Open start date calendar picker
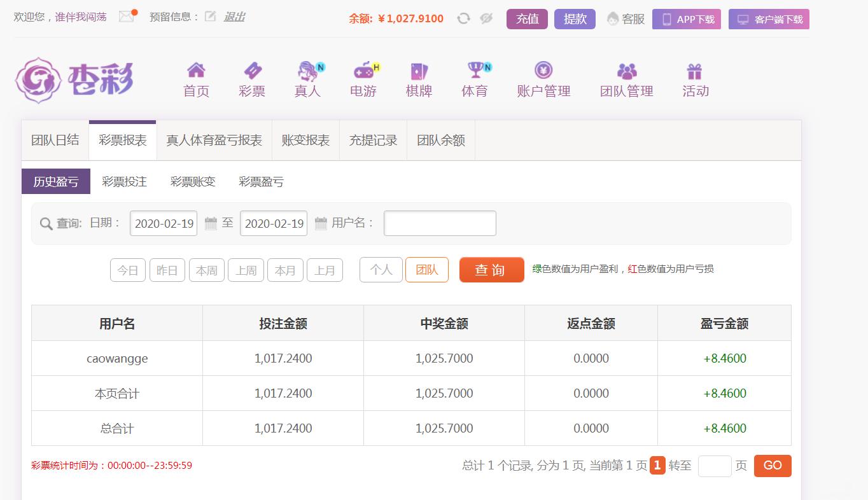Screen dimensions: 868x500 (211, 223)
